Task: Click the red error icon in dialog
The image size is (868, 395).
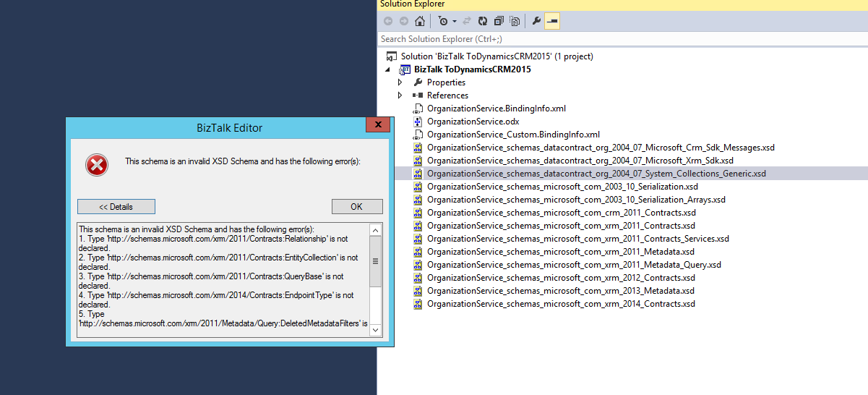Action: tap(96, 165)
